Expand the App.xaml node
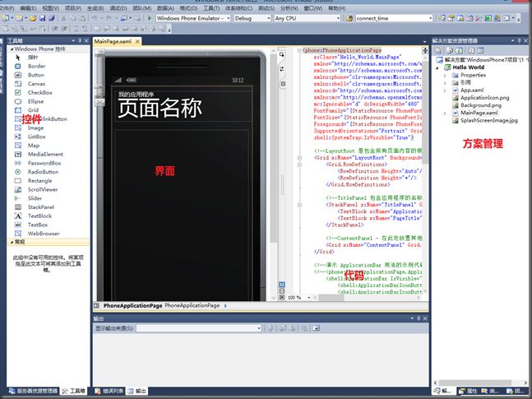The image size is (532, 399). coord(445,90)
